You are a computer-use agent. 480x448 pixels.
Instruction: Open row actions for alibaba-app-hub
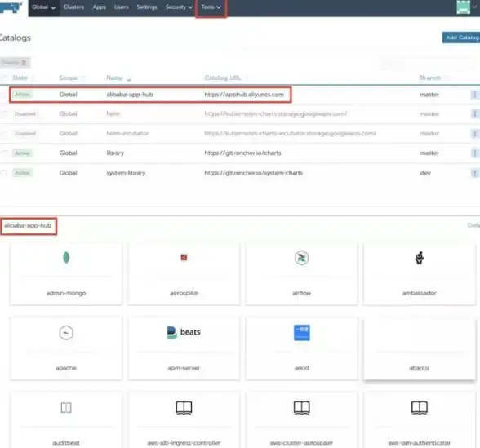point(474,95)
